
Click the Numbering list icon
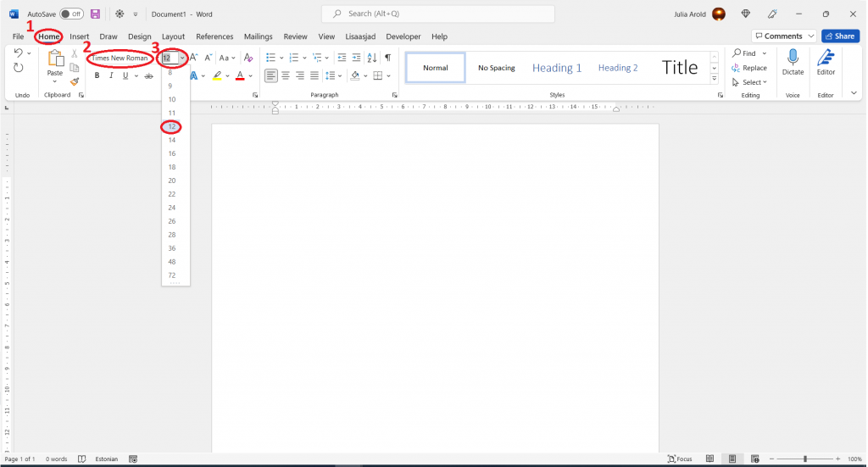[294, 58]
